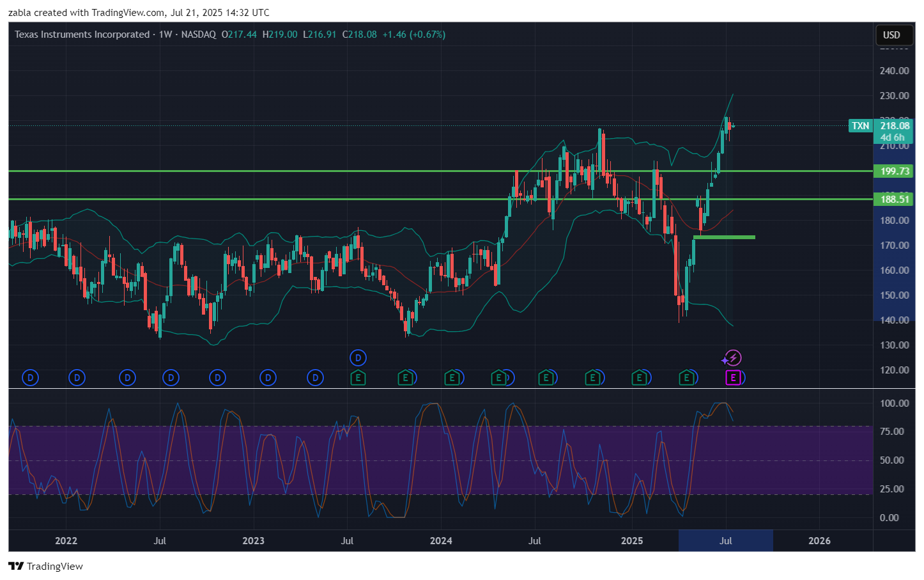Click the 100.00 oscillator scale label

click(x=894, y=404)
